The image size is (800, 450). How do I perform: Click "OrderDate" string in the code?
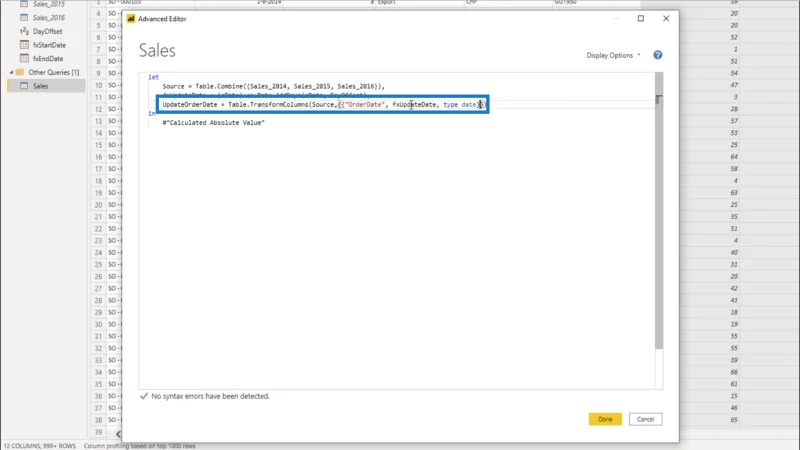pyautogui.click(x=364, y=105)
